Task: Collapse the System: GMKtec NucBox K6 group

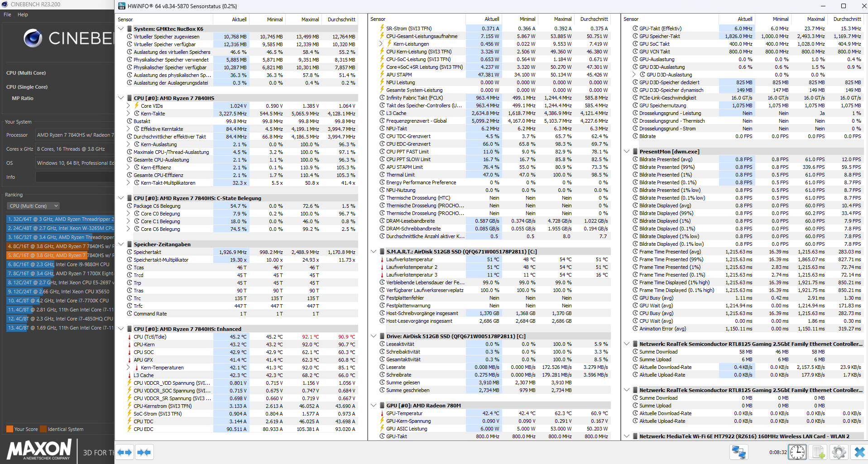Action: point(121,29)
